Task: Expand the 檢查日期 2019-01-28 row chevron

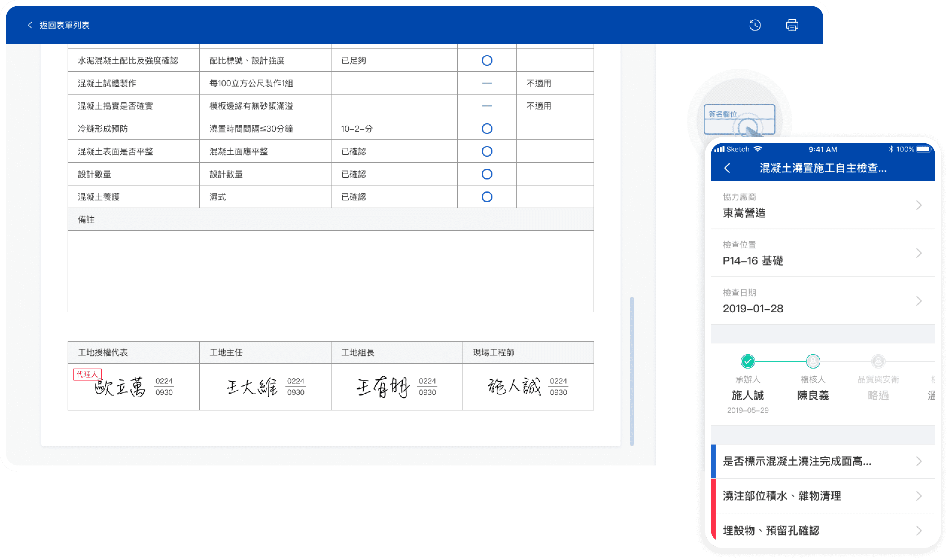Action: 918,301
